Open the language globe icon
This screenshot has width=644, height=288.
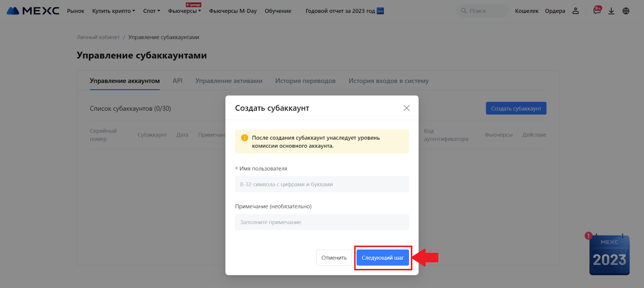coord(626,11)
